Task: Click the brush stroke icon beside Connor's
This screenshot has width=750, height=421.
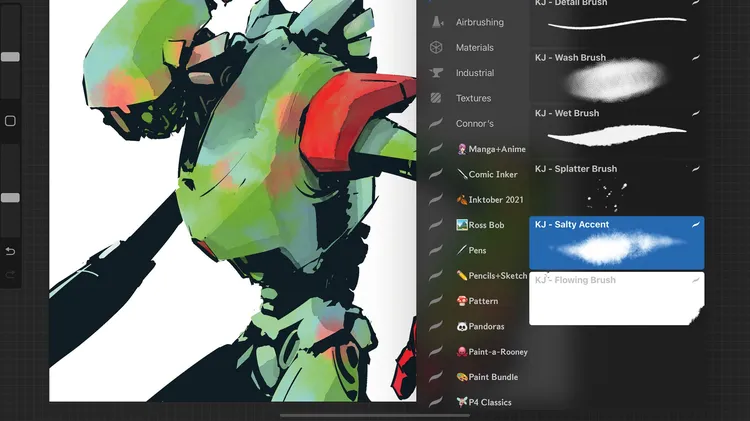Action: (435, 123)
